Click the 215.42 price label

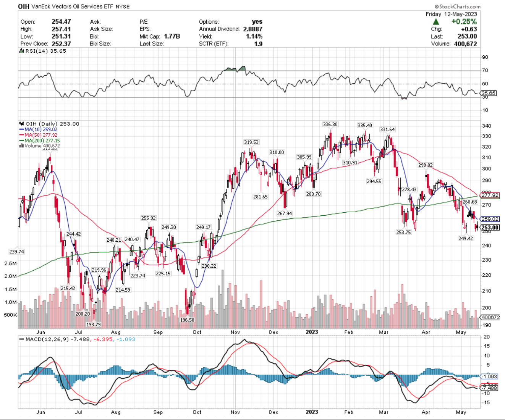coord(68,289)
